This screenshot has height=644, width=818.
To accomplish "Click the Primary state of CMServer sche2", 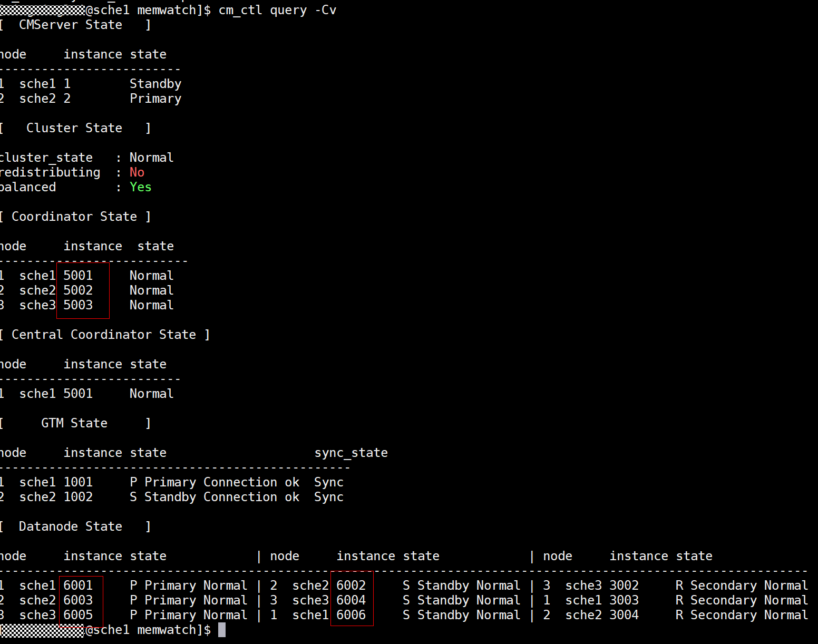I will tap(155, 99).
